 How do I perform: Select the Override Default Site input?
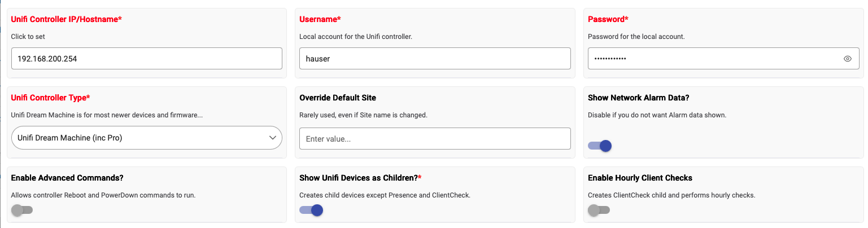[x=434, y=139]
